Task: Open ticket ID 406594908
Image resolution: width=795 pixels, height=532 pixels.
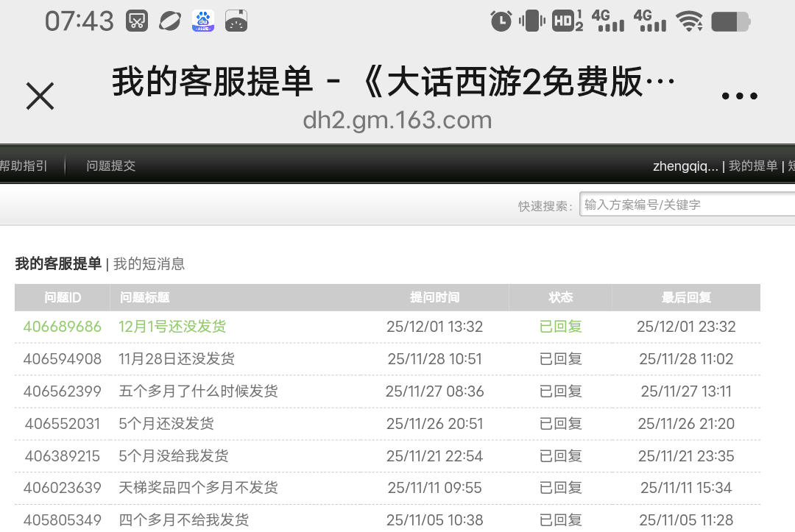Action: [63, 359]
